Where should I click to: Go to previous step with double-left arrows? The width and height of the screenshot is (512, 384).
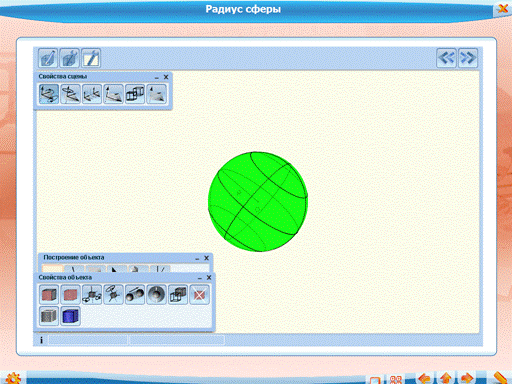(446, 58)
